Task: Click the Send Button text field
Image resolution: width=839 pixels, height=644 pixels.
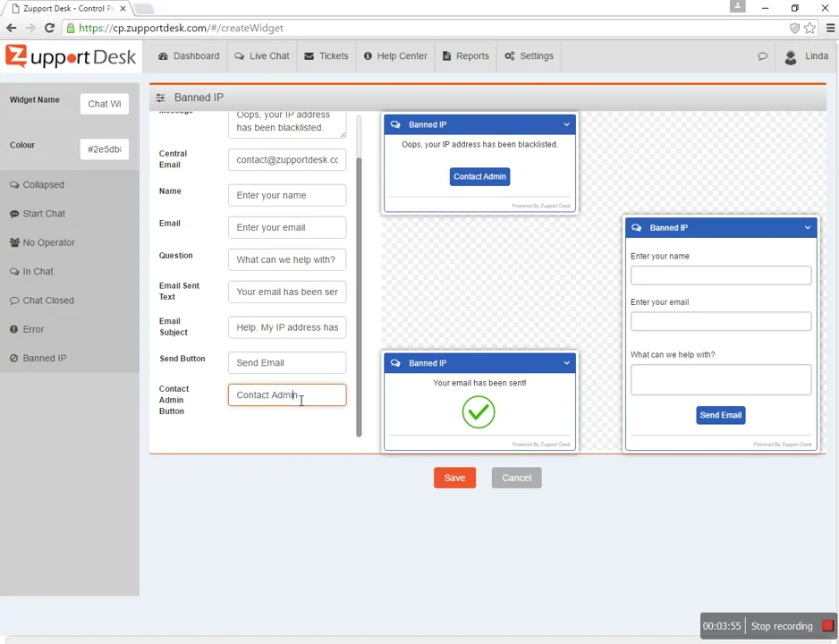Action: pyautogui.click(x=287, y=362)
